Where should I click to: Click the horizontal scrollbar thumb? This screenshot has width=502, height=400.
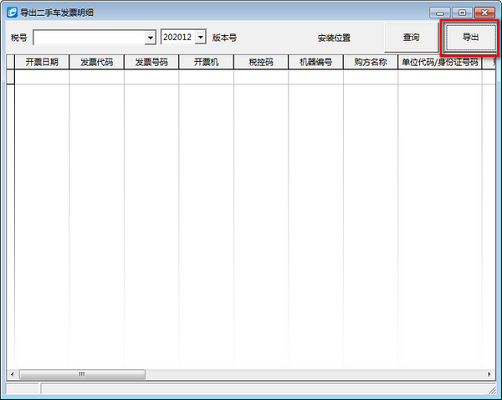click(x=82, y=374)
